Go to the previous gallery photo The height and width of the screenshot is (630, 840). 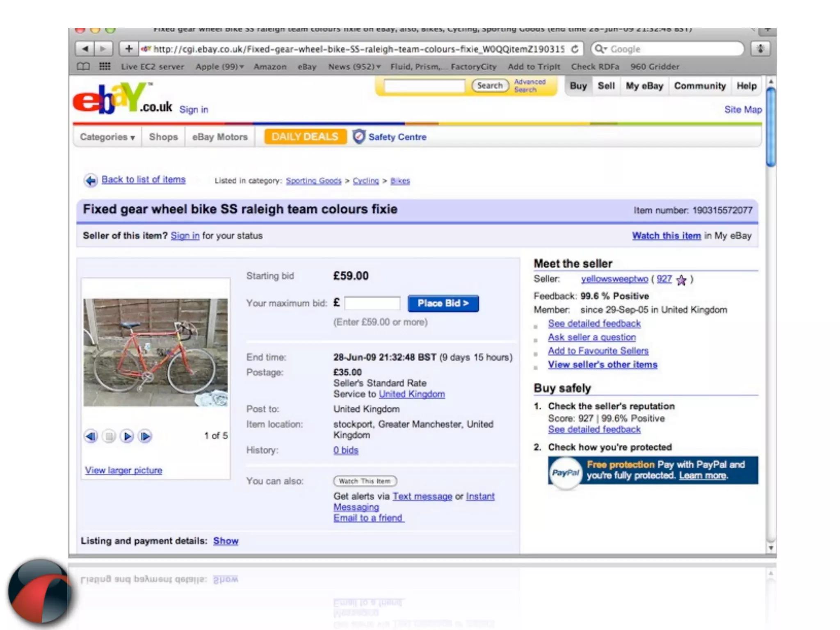(91, 436)
